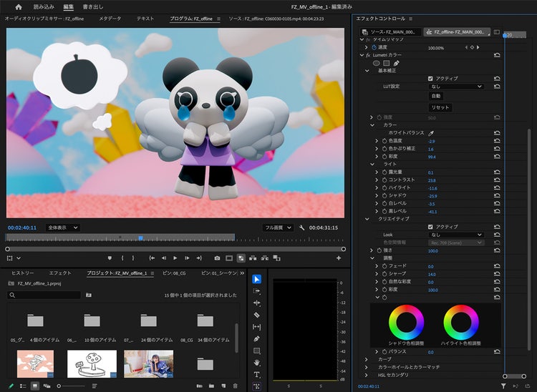Choose the Type tool
The height and width of the screenshot is (392, 537).
[257, 375]
